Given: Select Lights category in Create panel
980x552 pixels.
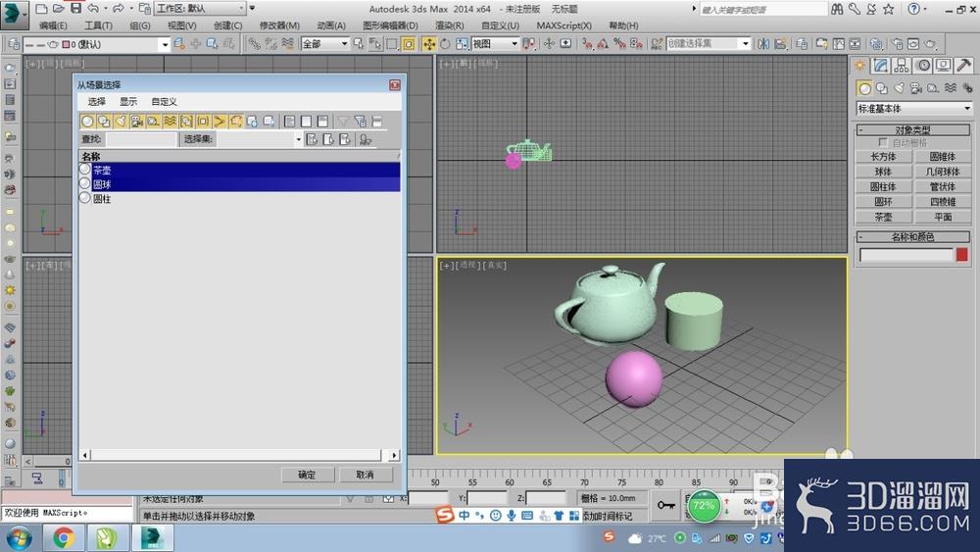Looking at the screenshot, I should click(900, 88).
